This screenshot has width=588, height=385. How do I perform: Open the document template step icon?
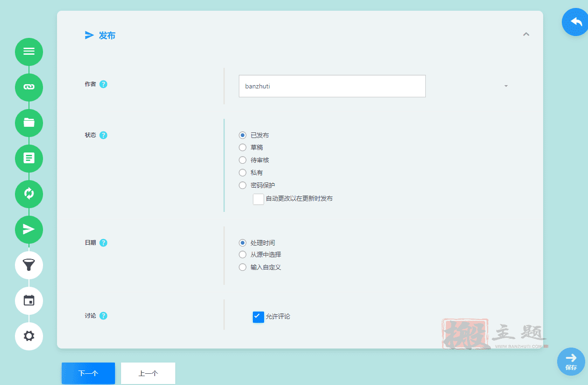(29, 158)
